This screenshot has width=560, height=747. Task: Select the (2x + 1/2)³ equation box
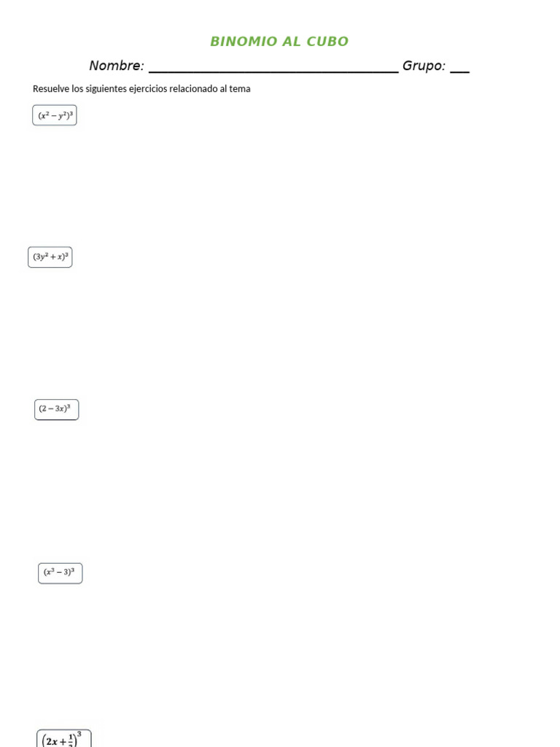pyautogui.click(x=64, y=738)
